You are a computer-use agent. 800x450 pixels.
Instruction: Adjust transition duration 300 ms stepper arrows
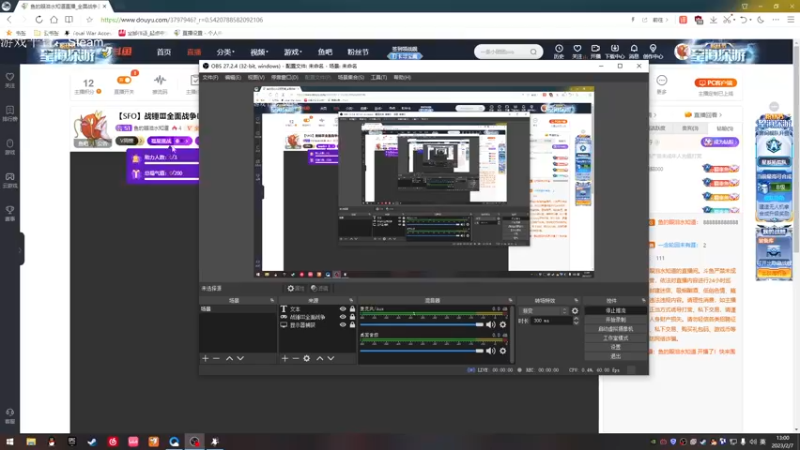tap(577, 321)
